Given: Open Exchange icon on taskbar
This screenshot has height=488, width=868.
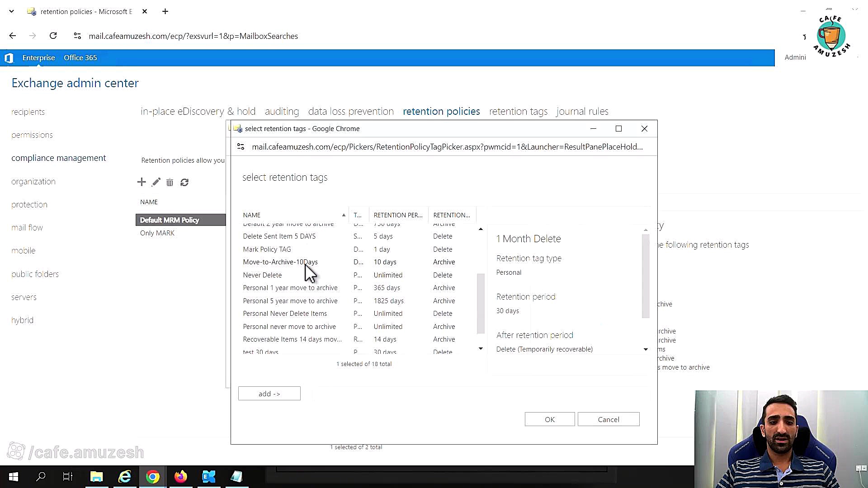Looking at the screenshot, I should tap(209, 476).
